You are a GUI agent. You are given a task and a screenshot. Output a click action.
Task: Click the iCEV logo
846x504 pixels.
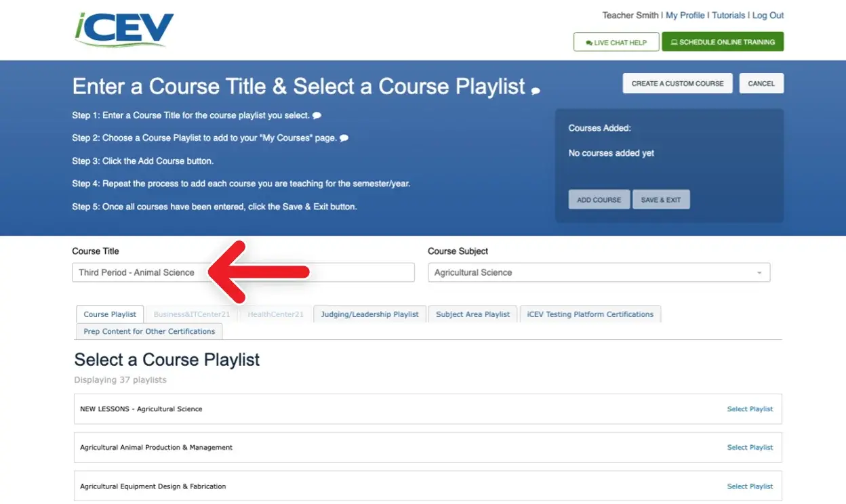124,28
